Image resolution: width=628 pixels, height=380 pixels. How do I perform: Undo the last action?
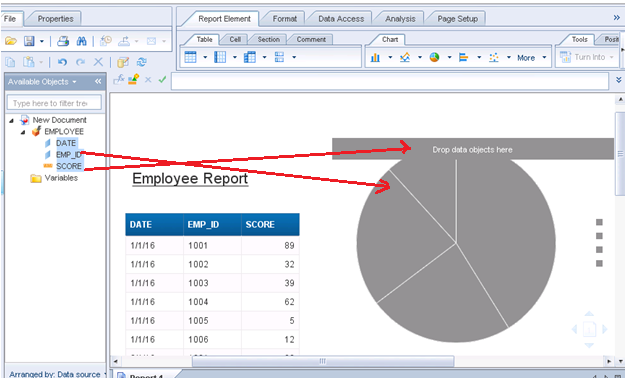(62, 62)
